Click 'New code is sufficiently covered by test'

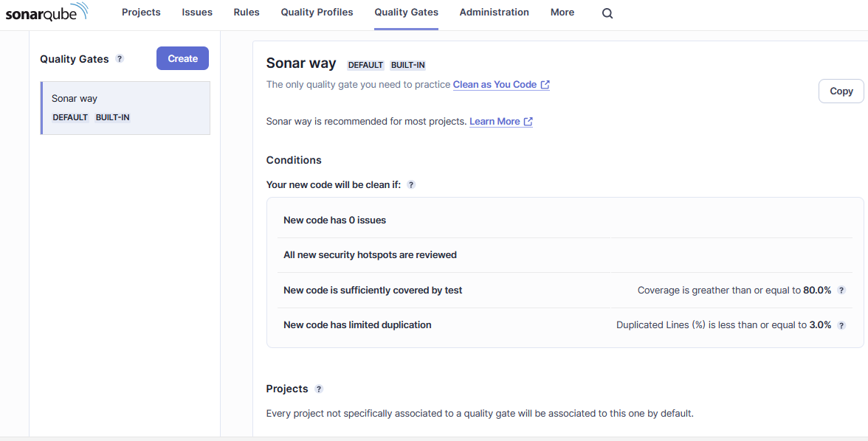(x=373, y=291)
